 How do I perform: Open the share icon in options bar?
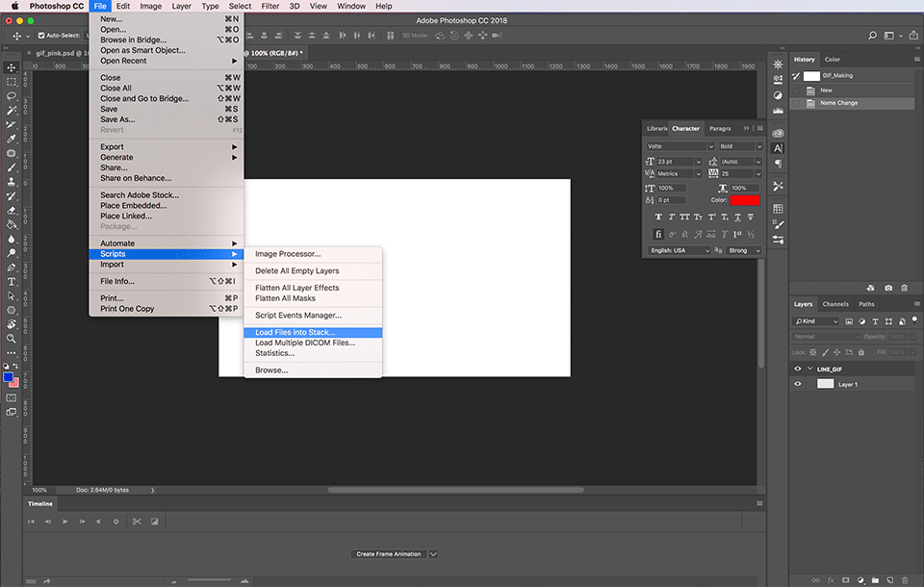click(913, 36)
